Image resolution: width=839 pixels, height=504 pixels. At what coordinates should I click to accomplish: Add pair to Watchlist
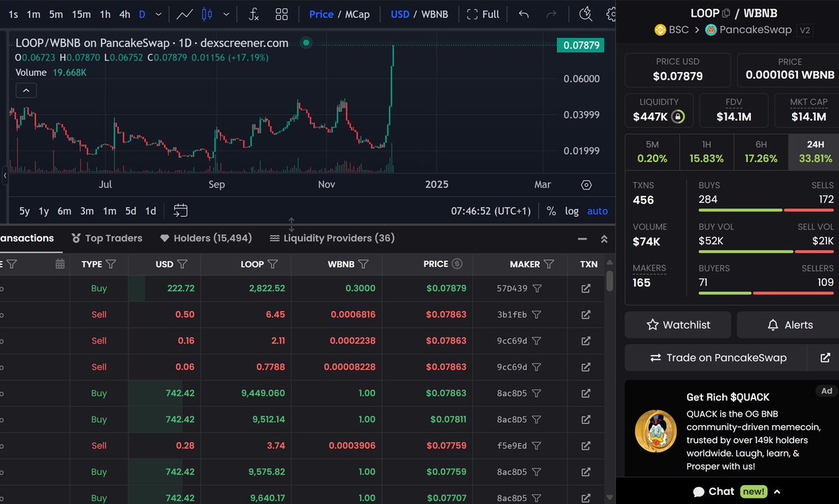(678, 325)
